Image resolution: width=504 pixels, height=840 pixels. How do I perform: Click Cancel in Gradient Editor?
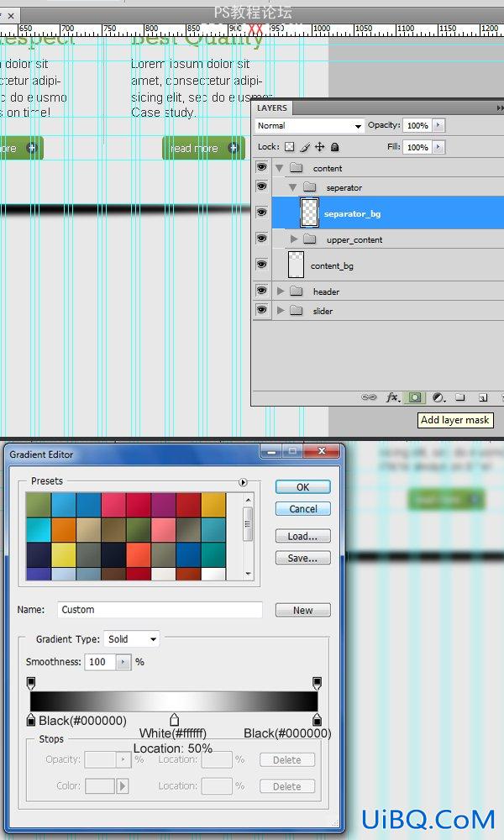tap(303, 509)
